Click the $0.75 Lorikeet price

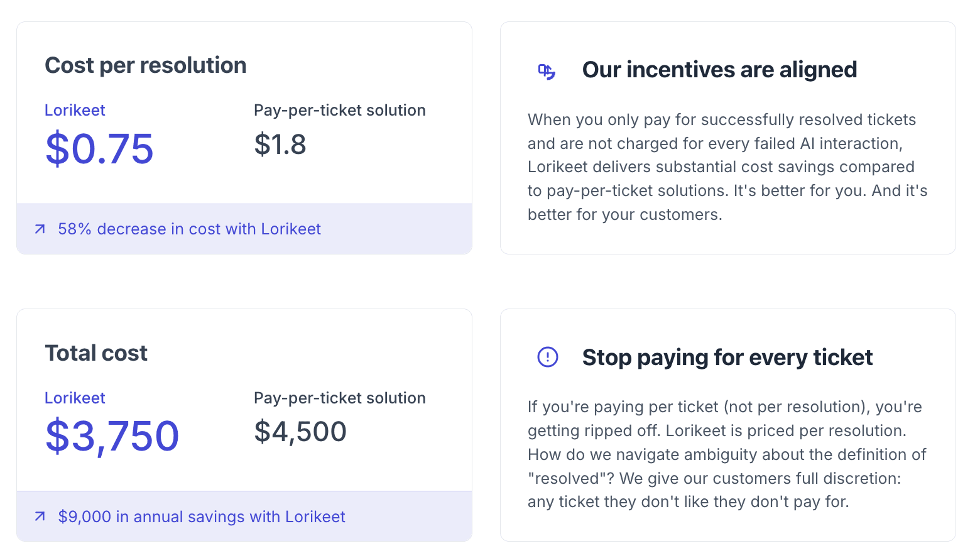tap(99, 149)
